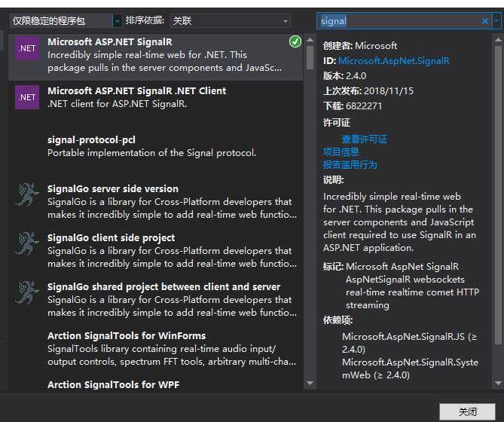The height and width of the screenshot is (422, 504).
Task: Click the Microsoft.AspNet.SignalR.SystemWeb dependency text
Action: point(410,368)
